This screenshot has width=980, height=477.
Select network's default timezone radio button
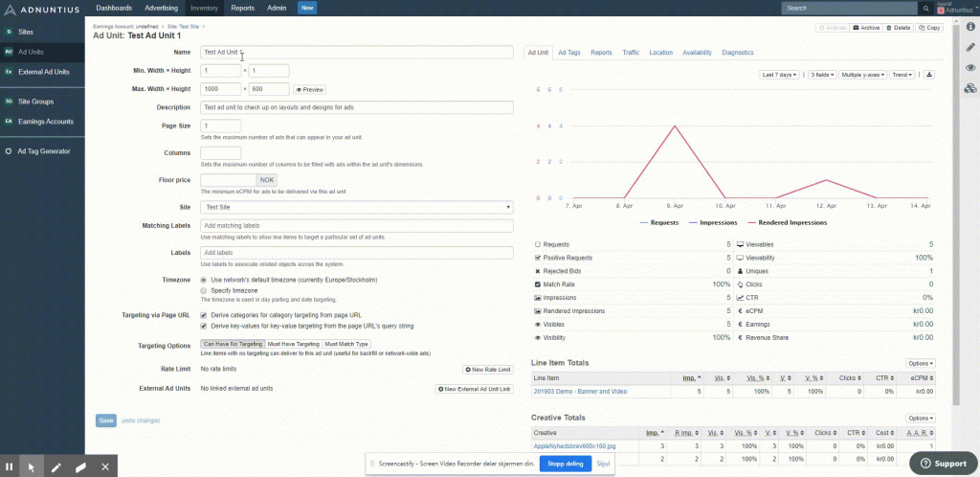tap(203, 280)
